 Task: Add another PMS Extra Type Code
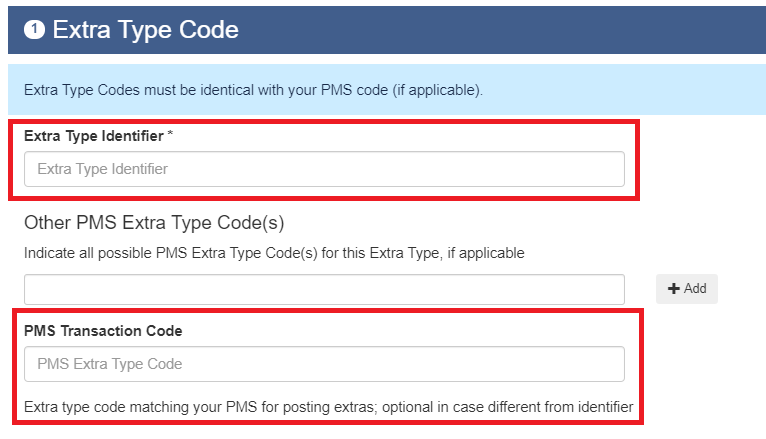click(687, 289)
